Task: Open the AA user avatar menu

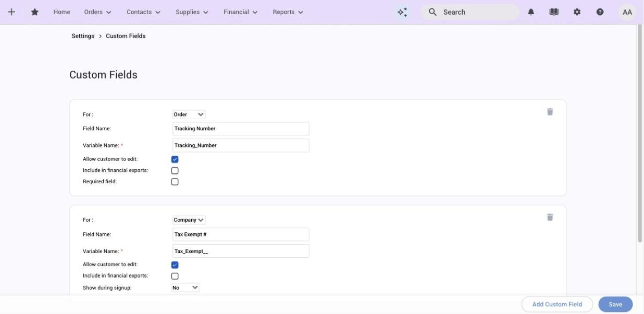Action: point(627,12)
